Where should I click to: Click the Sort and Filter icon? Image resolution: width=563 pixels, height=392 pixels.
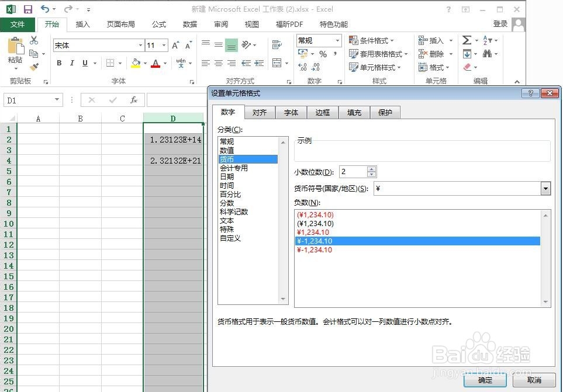(x=487, y=40)
